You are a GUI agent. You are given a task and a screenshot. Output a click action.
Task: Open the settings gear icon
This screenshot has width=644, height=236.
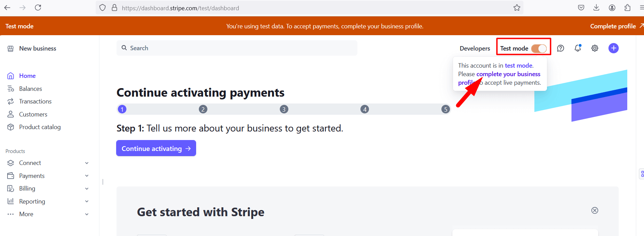595,48
